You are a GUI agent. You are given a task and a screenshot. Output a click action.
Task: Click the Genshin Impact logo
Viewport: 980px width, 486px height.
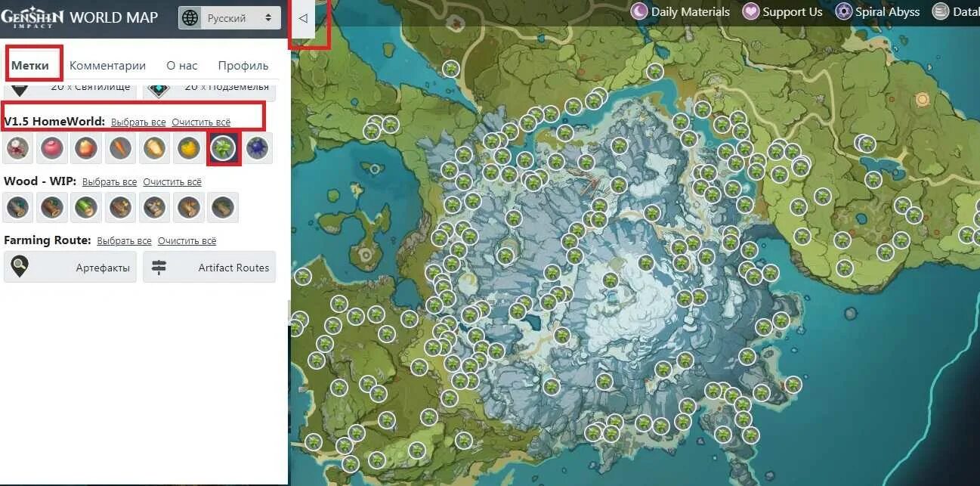32,18
